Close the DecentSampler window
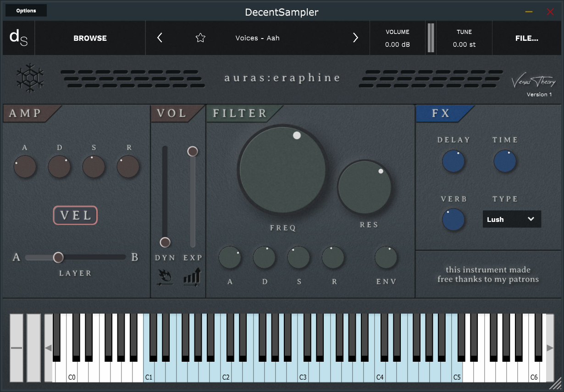The image size is (564, 392). coord(550,12)
